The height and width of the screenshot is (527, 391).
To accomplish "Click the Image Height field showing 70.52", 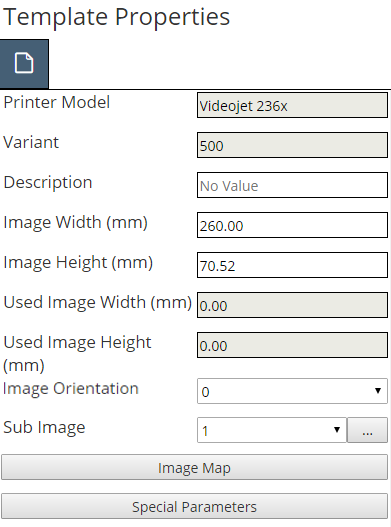I will pyautogui.click(x=292, y=265).
